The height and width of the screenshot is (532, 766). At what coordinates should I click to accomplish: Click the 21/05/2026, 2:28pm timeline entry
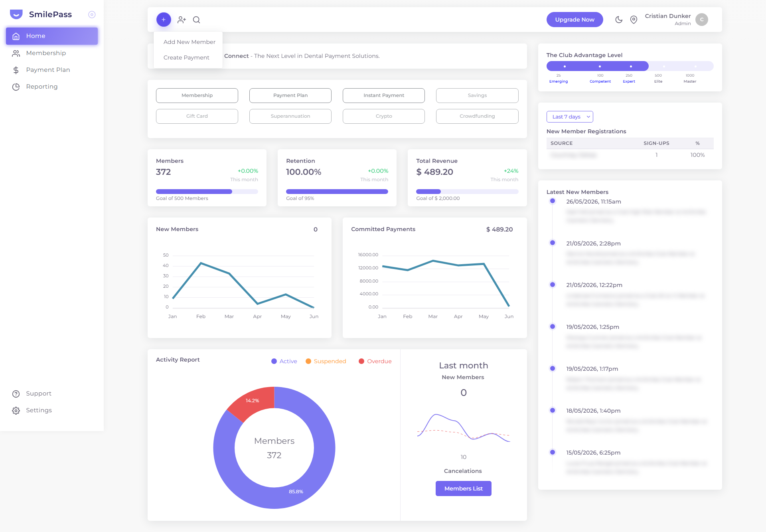coord(593,243)
